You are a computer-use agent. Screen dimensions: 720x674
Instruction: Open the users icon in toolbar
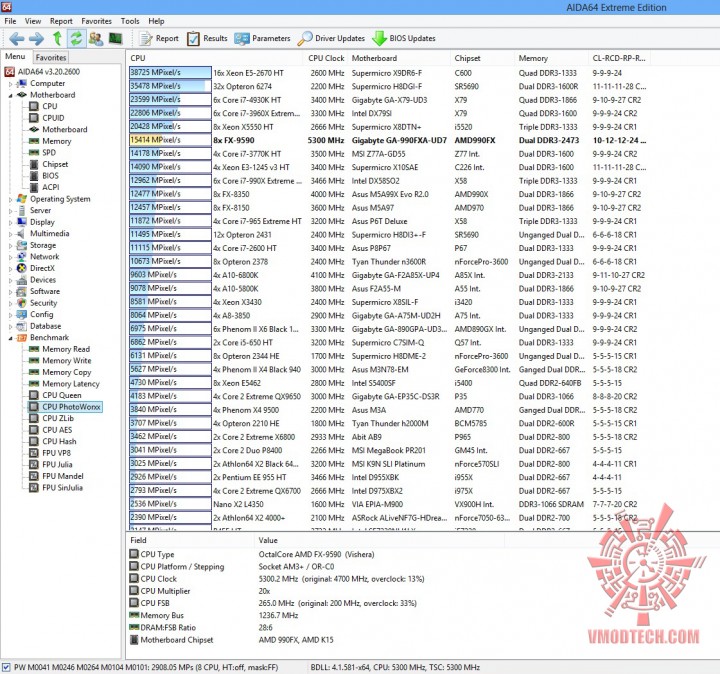coord(96,39)
